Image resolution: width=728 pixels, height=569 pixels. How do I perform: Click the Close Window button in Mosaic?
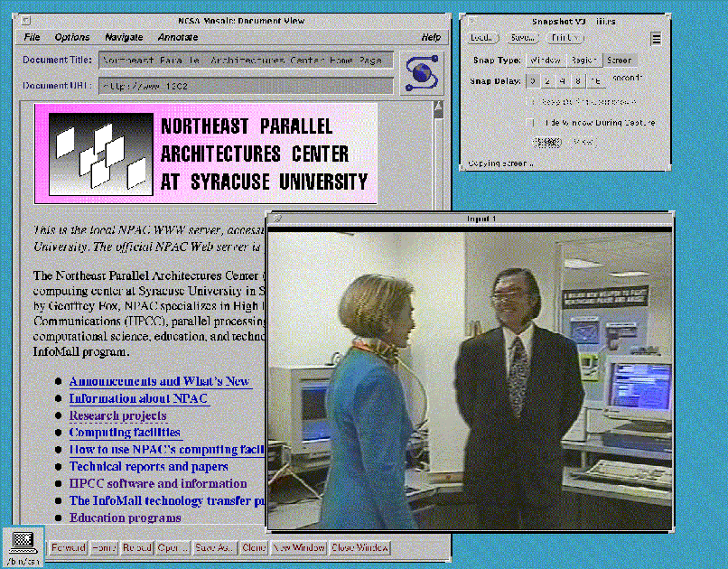[x=359, y=547]
